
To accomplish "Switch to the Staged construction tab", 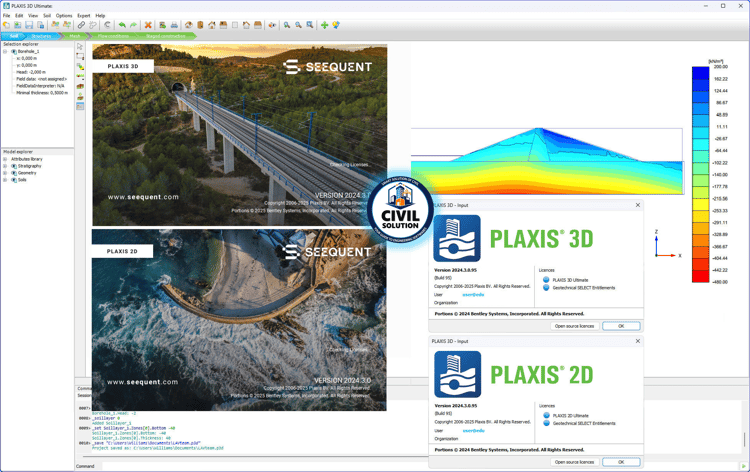I will click(165, 36).
